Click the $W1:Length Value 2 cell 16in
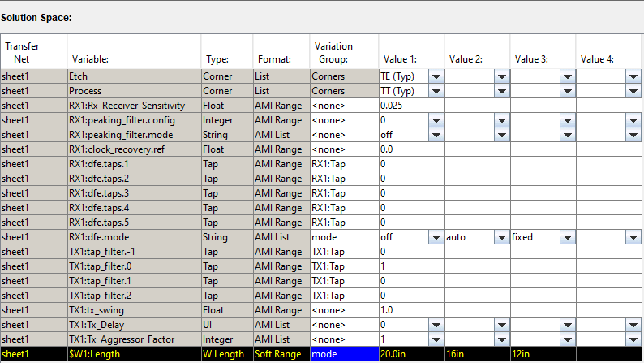Viewport: 644px width, 363px height. click(477, 354)
